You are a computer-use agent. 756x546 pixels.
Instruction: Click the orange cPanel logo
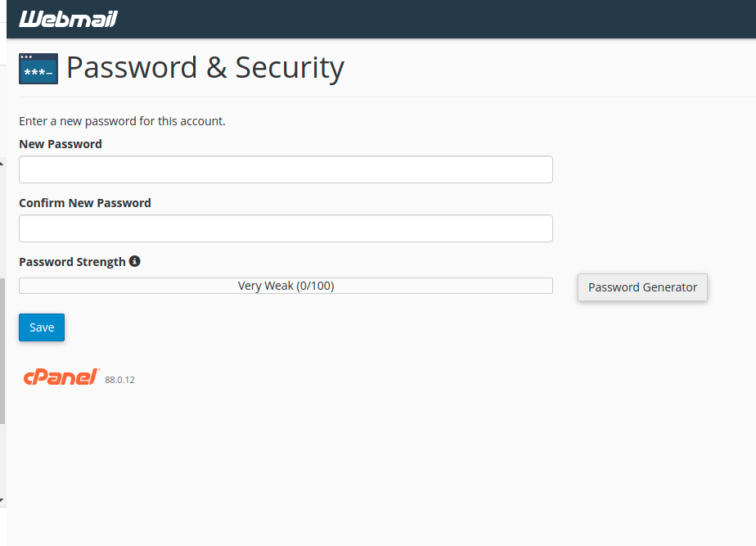[61, 377]
